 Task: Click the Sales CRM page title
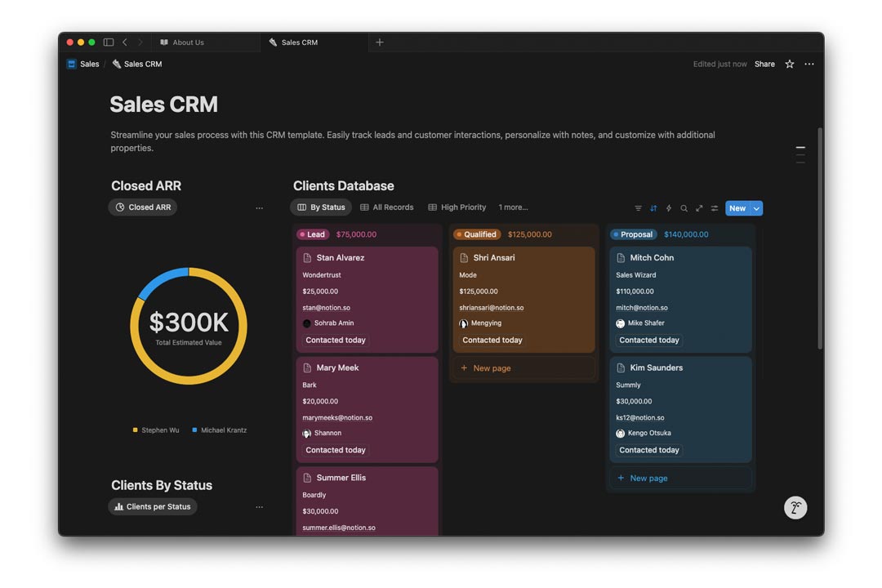pyautogui.click(x=163, y=104)
